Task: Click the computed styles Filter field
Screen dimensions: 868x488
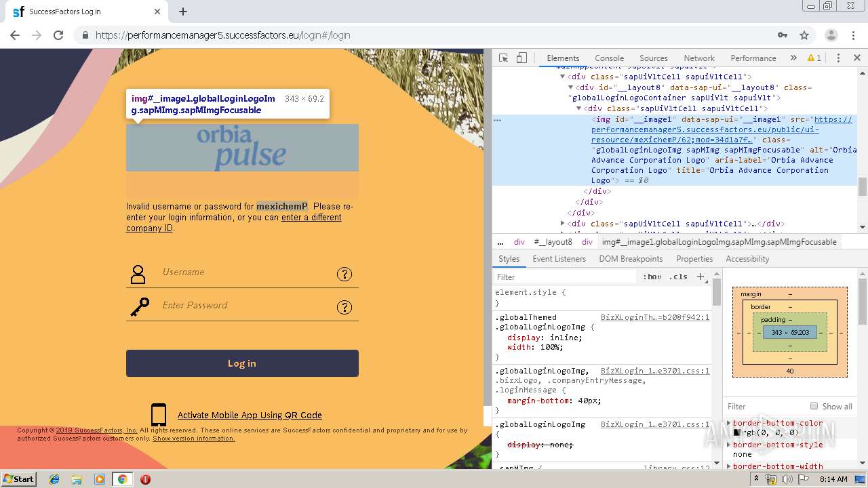Action: click(x=766, y=406)
